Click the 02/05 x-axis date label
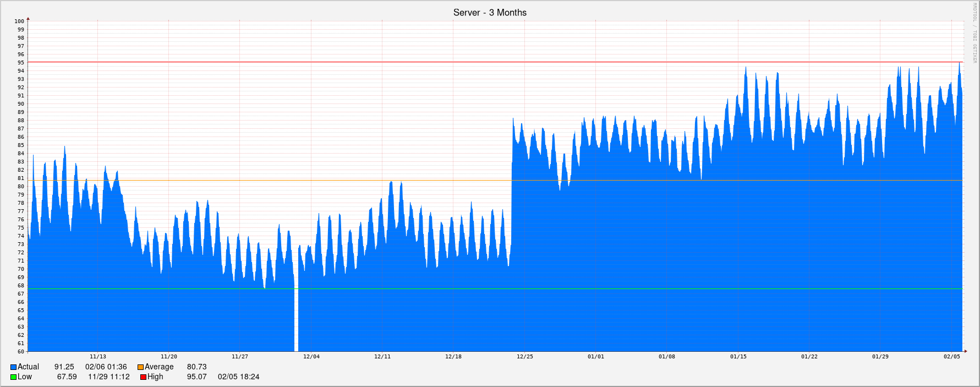Screen dimensions: 980x387 [x=951, y=357]
